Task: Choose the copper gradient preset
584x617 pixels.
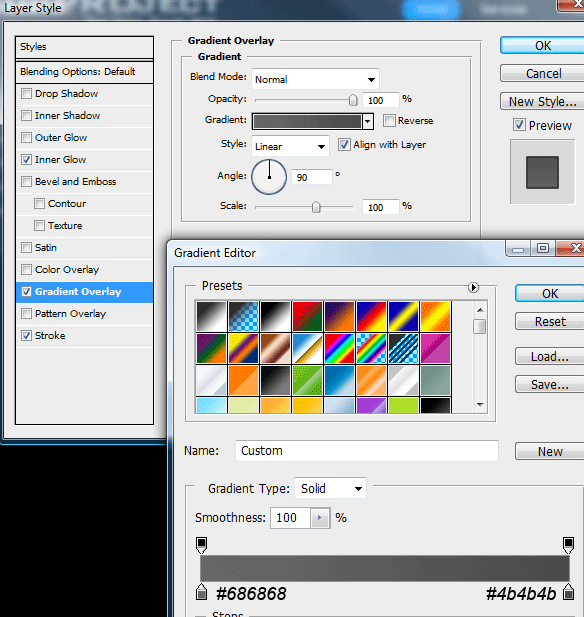Action: tap(275, 348)
